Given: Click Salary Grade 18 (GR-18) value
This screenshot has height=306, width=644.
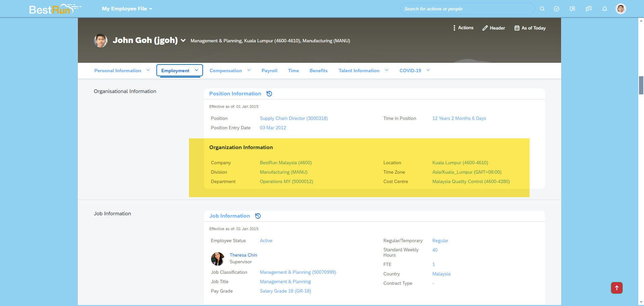Looking at the screenshot, I should pyautogui.click(x=285, y=291).
